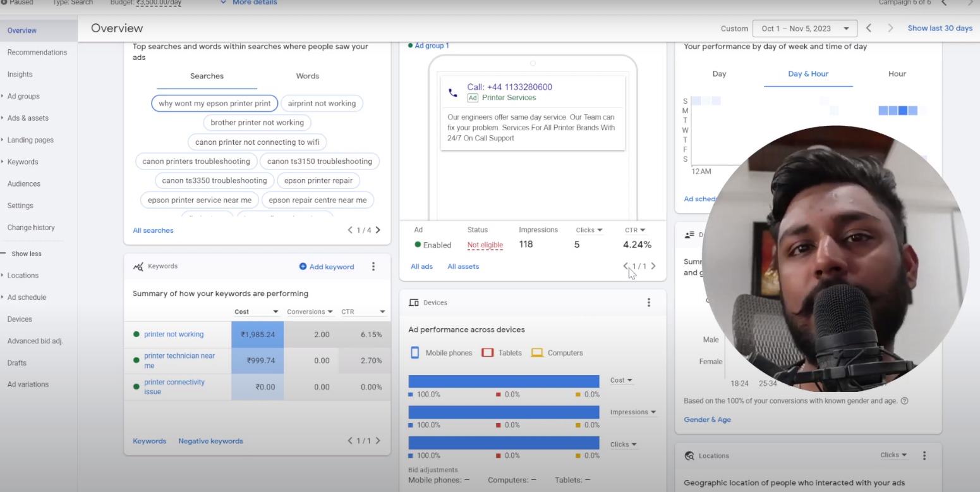The height and width of the screenshot is (492, 980).
Task: Select the Hour tab
Action: 897,74
